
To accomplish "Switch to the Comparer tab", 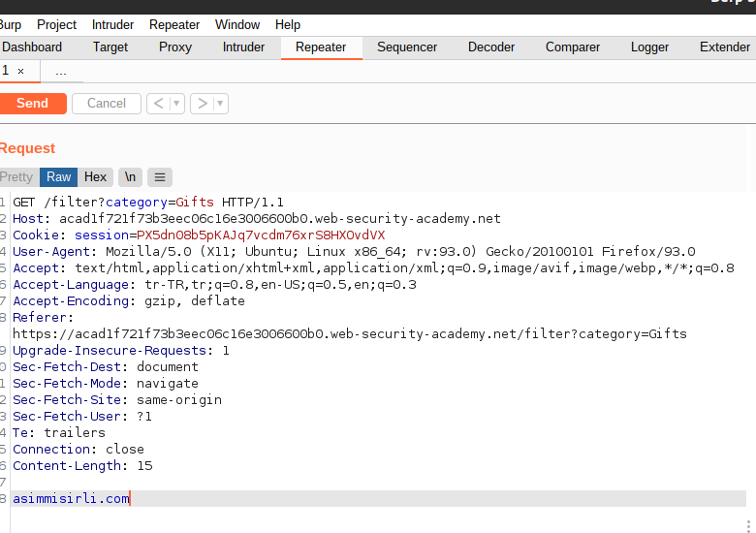I will coord(573,47).
